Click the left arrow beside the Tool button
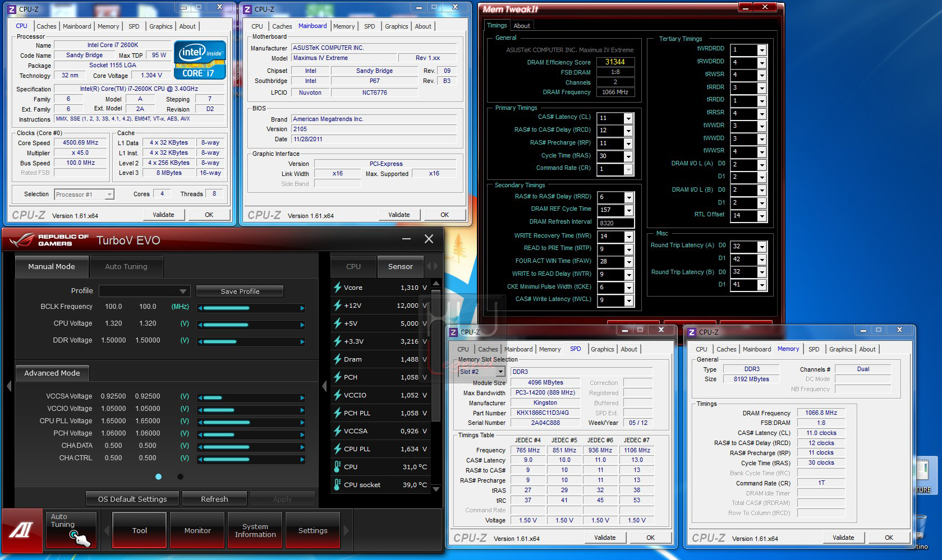Viewport: 942px width, 560px height. [107, 530]
